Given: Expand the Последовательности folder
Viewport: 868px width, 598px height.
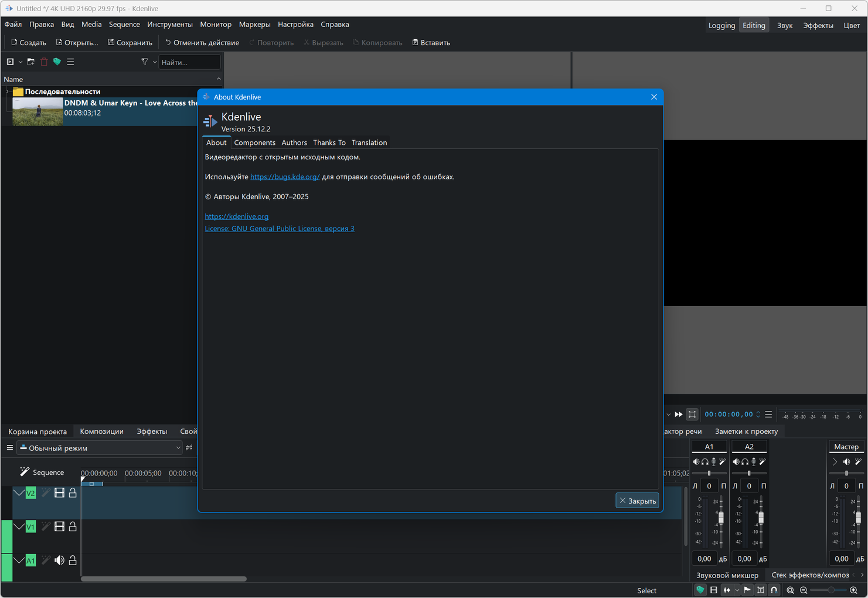Looking at the screenshot, I should click(x=7, y=91).
